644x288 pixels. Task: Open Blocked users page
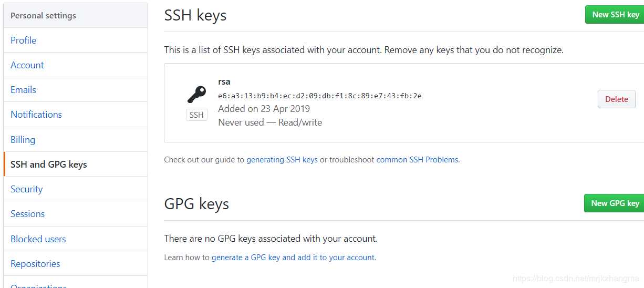click(76, 239)
